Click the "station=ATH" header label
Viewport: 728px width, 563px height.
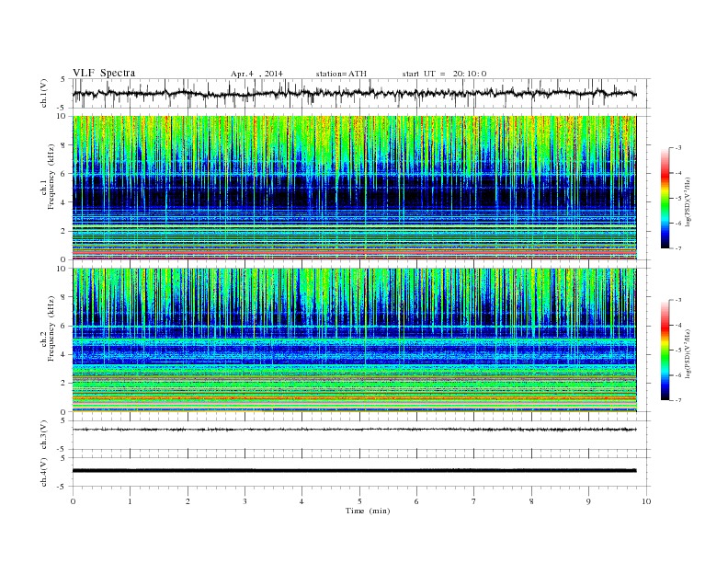pos(341,74)
